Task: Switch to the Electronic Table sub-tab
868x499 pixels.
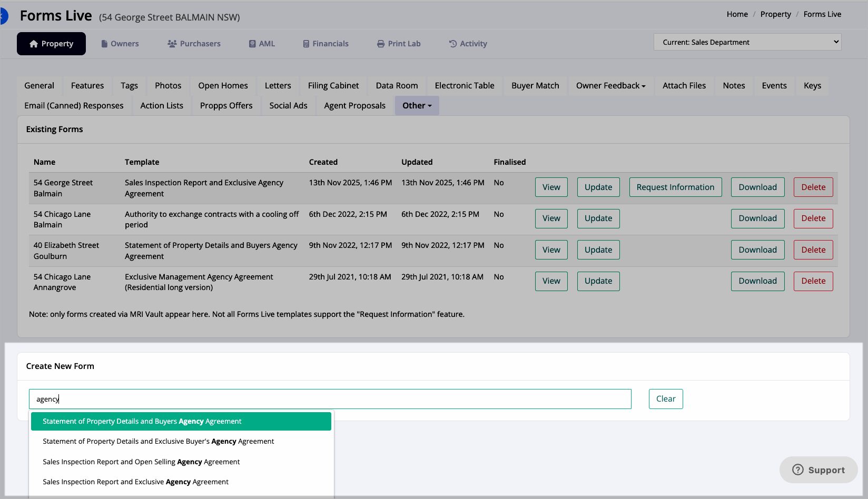Action: (465, 86)
